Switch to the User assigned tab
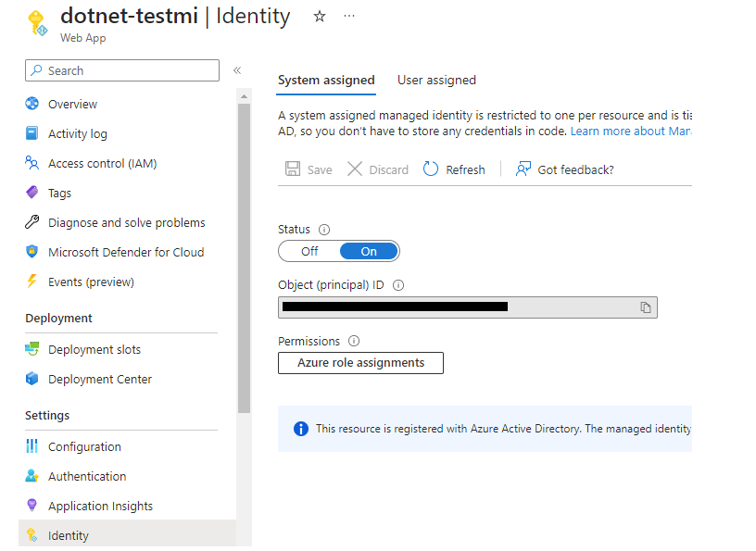Viewport: 756px width, 551px height. click(x=436, y=80)
